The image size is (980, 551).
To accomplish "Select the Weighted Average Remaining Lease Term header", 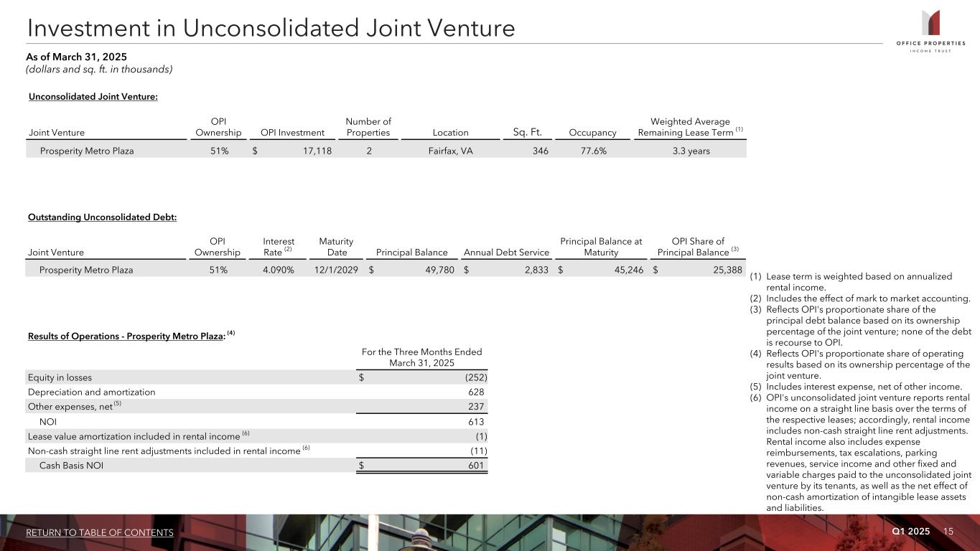I will 689,127.
